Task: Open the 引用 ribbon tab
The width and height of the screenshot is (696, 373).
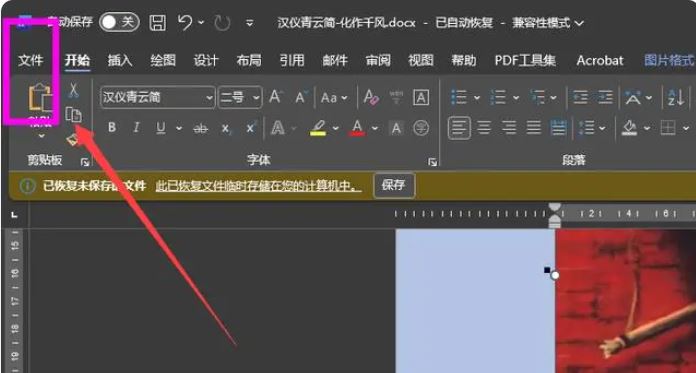Action: pyautogui.click(x=292, y=60)
